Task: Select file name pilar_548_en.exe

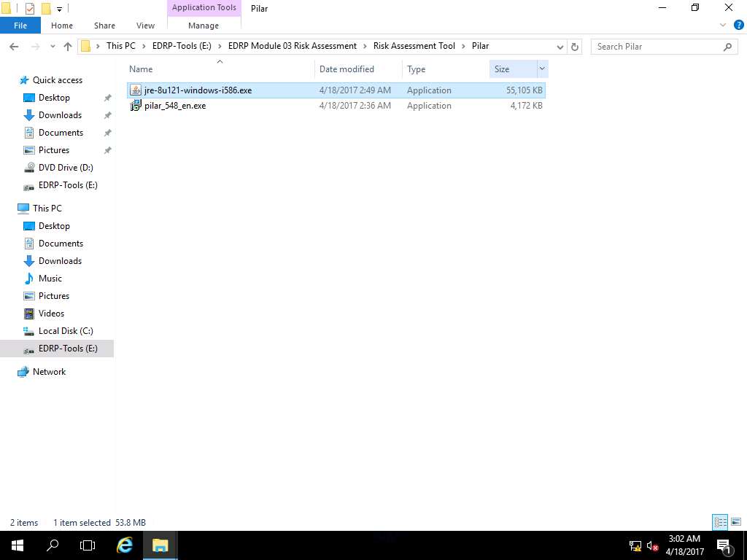Action: coord(175,106)
